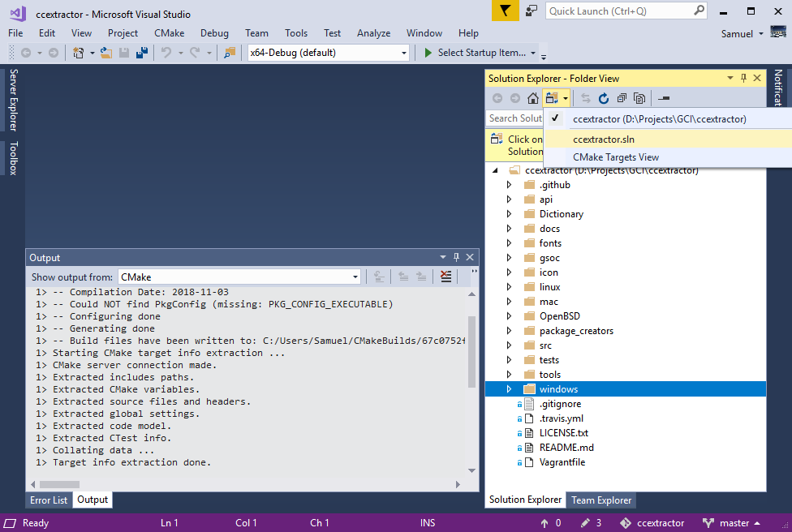Open toolbar overflow options arrow
The image size is (792, 532).
pyautogui.click(x=544, y=56)
